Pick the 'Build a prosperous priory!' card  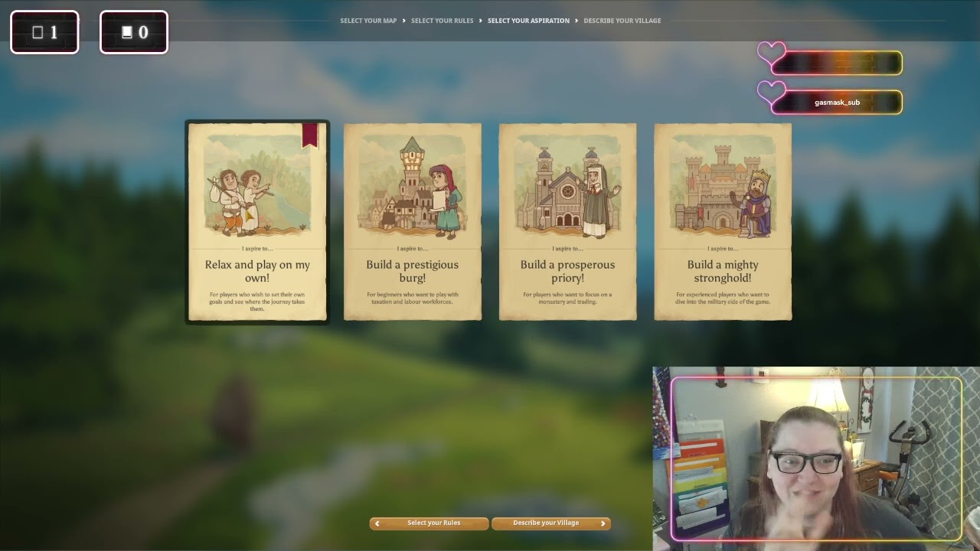point(567,222)
